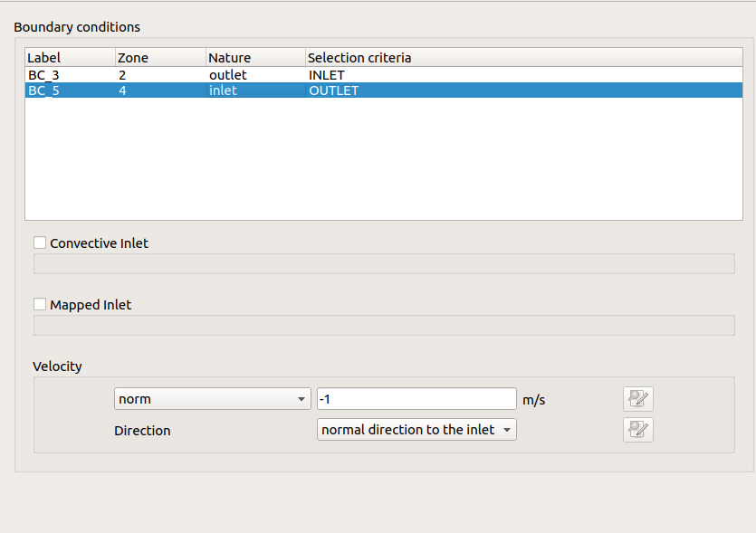Click the 'inlet' nature cell of BC_5
The width and height of the screenshot is (756, 533).
point(223,90)
